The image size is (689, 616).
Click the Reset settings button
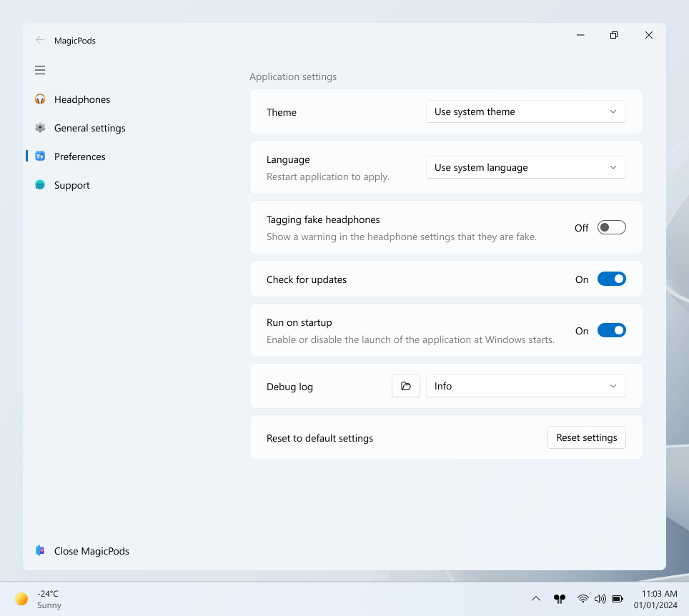[586, 437]
